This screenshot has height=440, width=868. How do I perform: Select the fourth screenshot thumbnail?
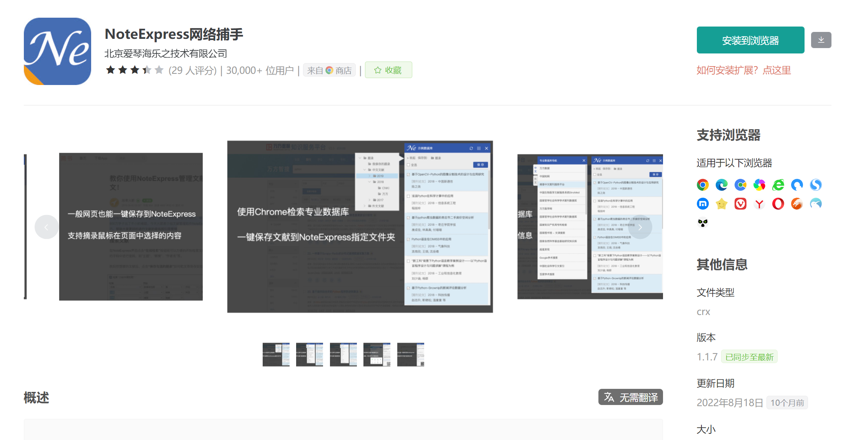[x=377, y=355]
